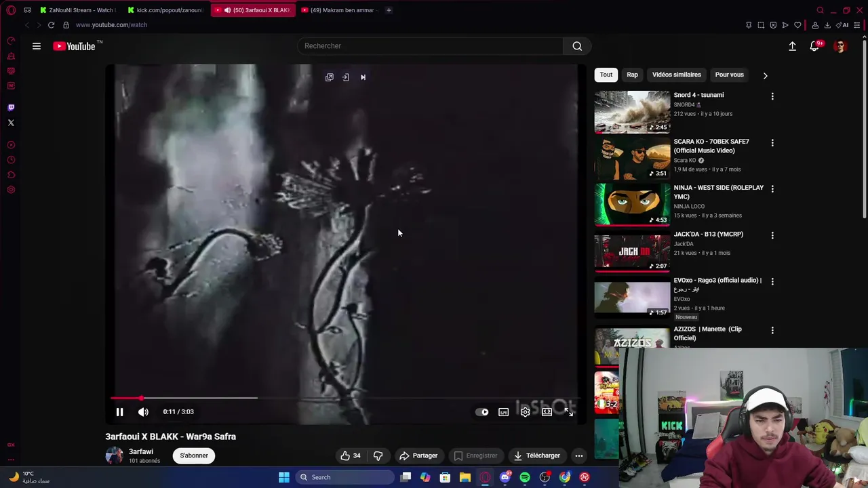Screen dimensions: 868x488
Task: Open options menu for JACK'DA - B13
Action: coord(772,235)
